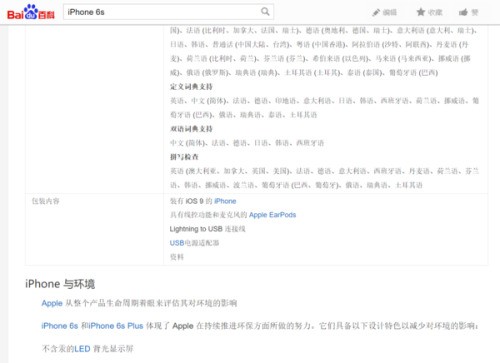The width and height of the screenshot is (500, 363).
Task: Click the star favorite icon
Action: click(421, 12)
